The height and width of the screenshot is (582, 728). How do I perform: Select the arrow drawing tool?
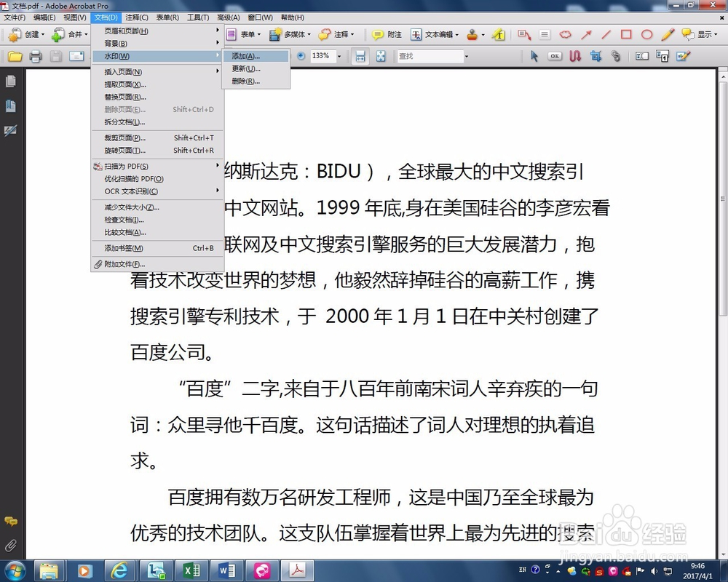[586, 34]
